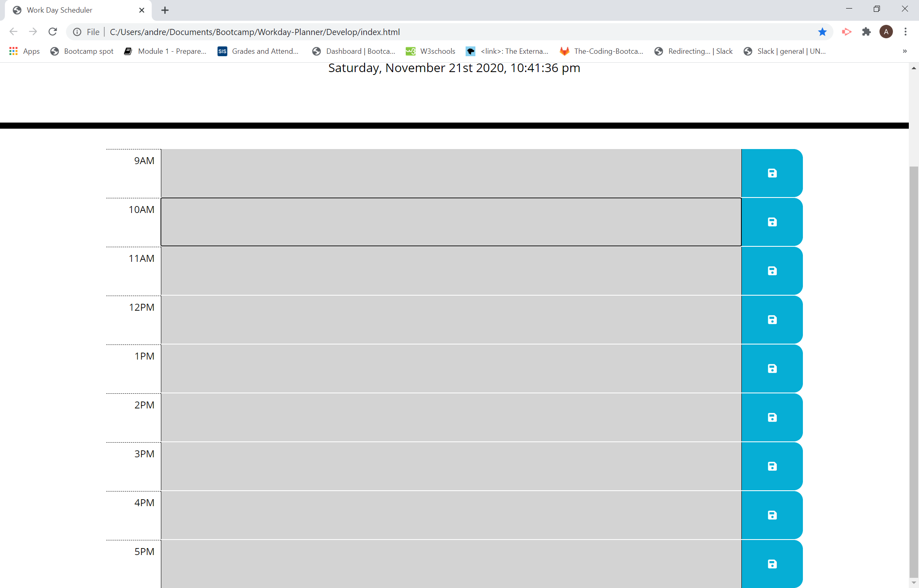The image size is (919, 588).
Task: Bookmark this page with the star icon
Action: [x=822, y=32]
